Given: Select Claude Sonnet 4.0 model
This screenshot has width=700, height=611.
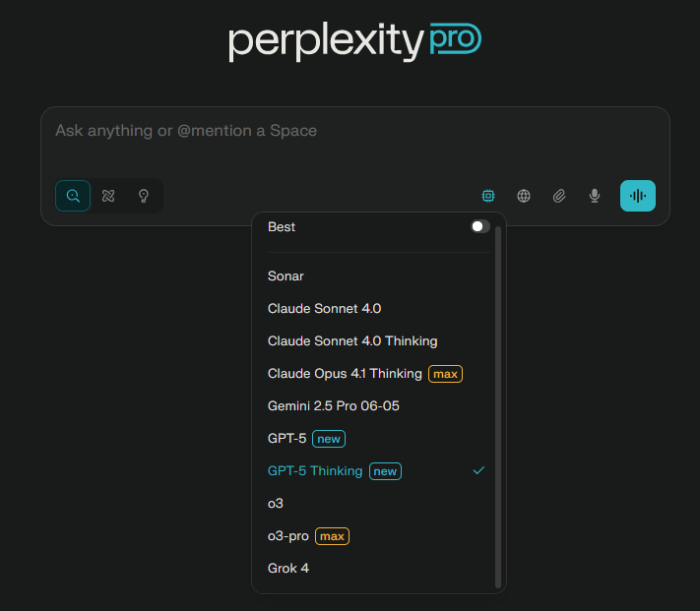Looking at the screenshot, I should [x=379, y=309].
